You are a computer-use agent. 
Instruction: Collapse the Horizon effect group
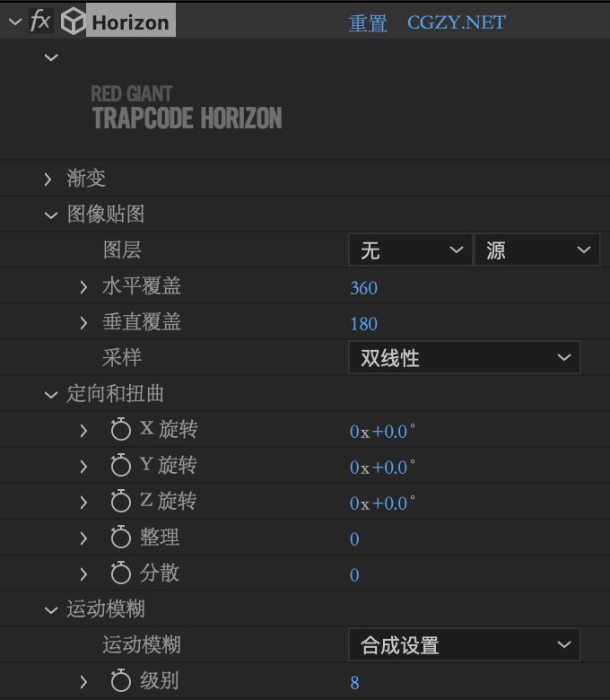coord(13,22)
